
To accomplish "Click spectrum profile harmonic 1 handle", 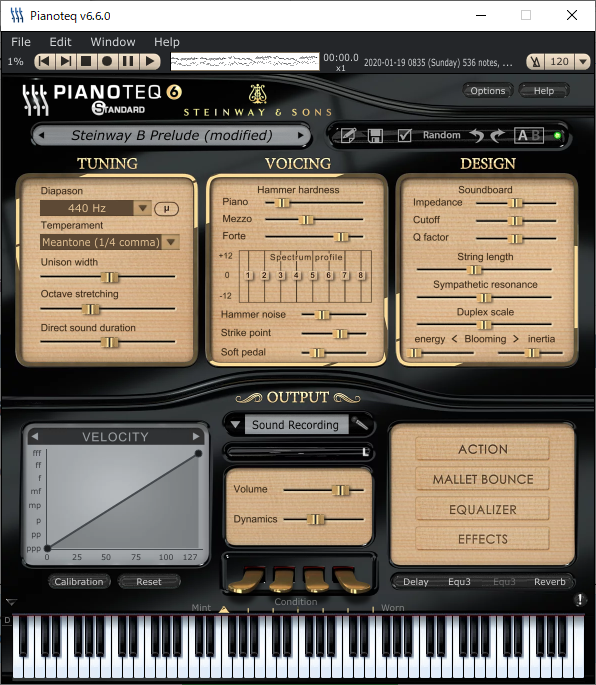I will tap(248, 275).
